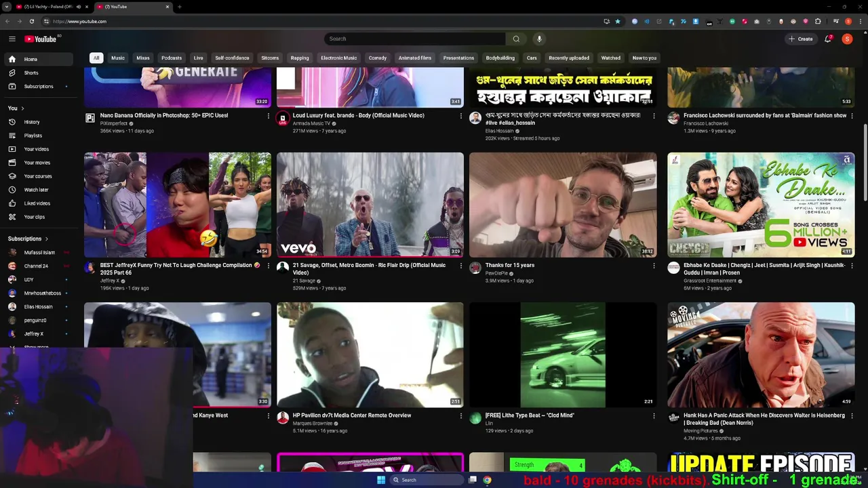Open options for Thanks for 15 years video
The width and height of the screenshot is (868, 488).
tap(654, 266)
